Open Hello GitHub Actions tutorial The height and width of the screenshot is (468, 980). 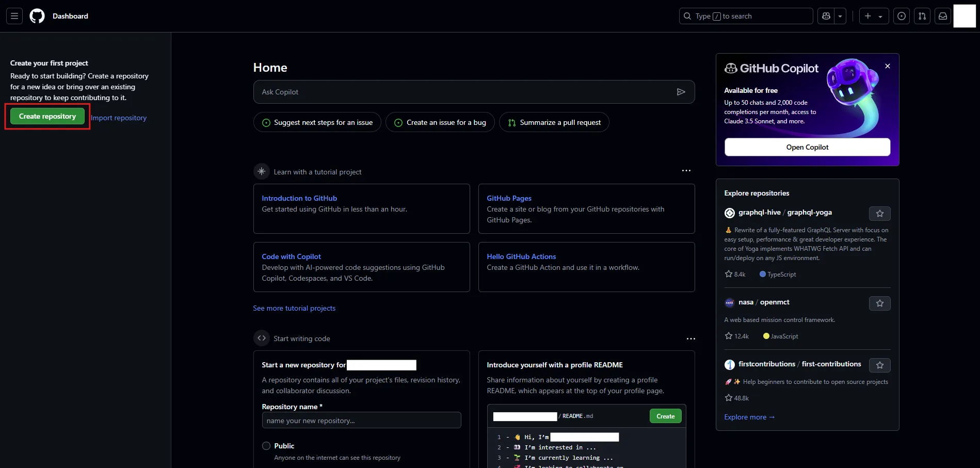coord(521,256)
